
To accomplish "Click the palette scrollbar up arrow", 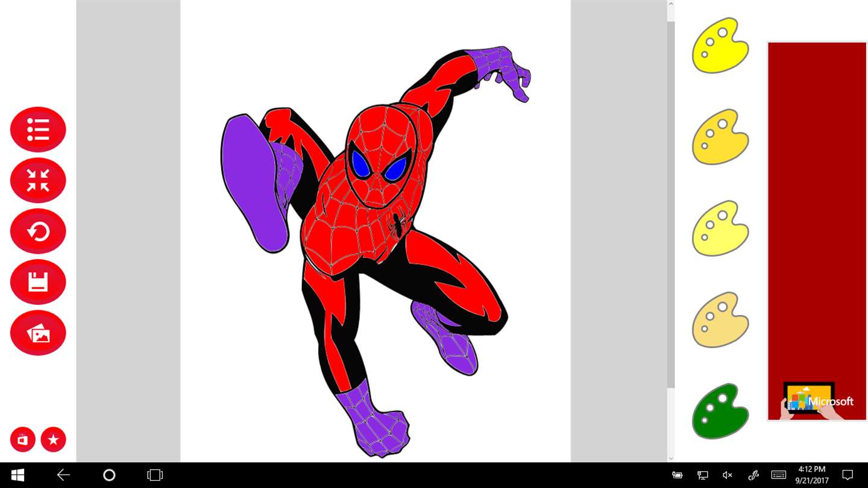I will click(671, 5).
